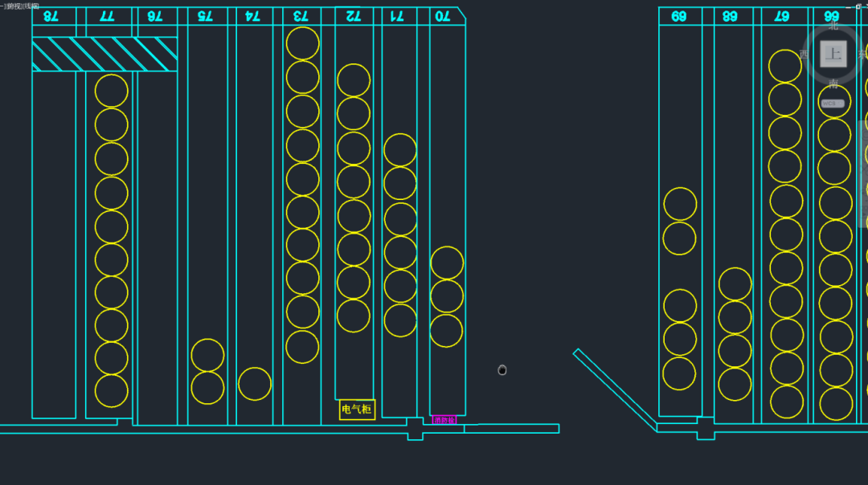Open the 线框 visual style menu
Viewport: 868px width, 485px height.
point(31,6)
